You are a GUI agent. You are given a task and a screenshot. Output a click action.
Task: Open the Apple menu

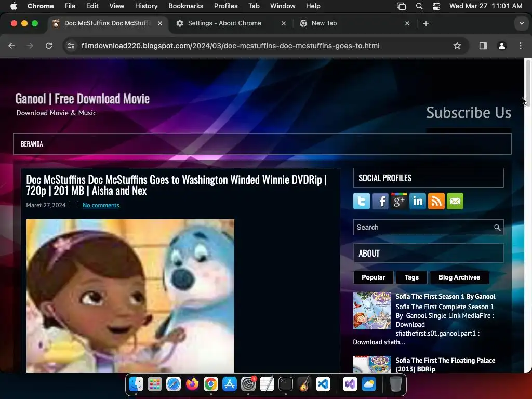tap(14, 6)
